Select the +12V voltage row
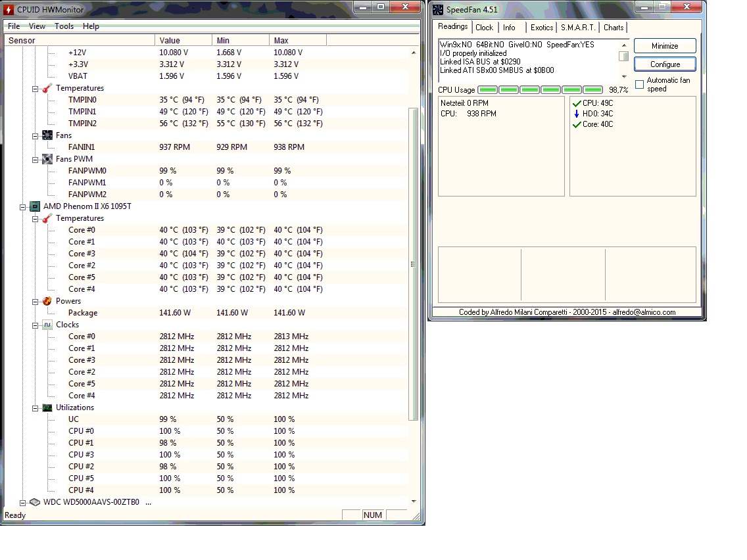 pos(206,53)
